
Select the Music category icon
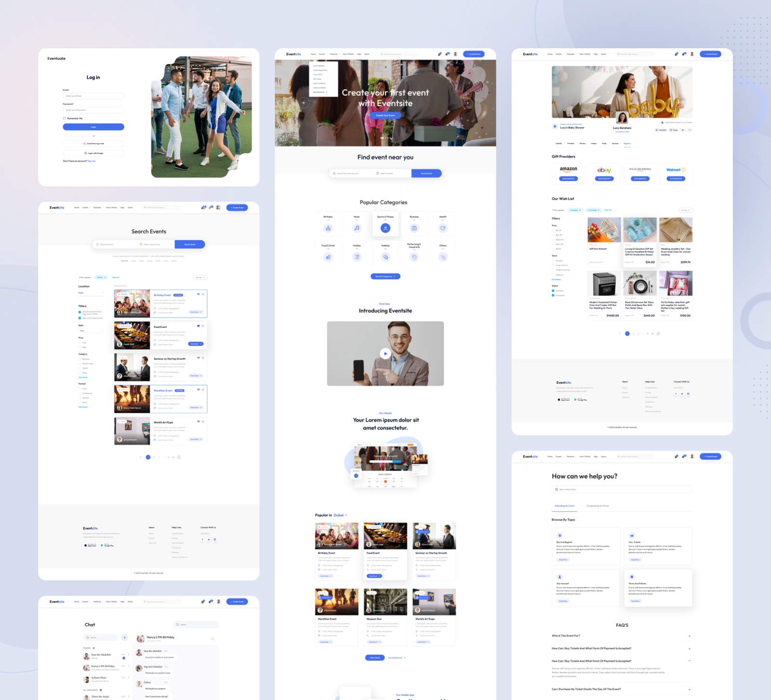(x=357, y=228)
